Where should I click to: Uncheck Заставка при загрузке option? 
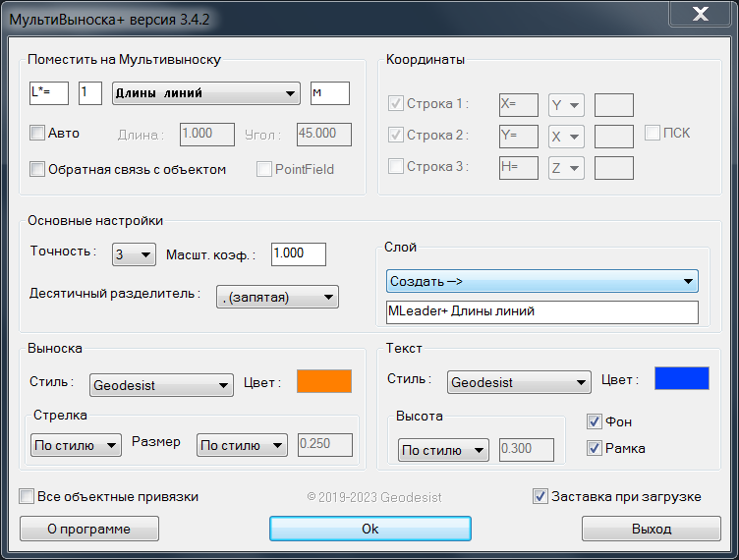540,496
